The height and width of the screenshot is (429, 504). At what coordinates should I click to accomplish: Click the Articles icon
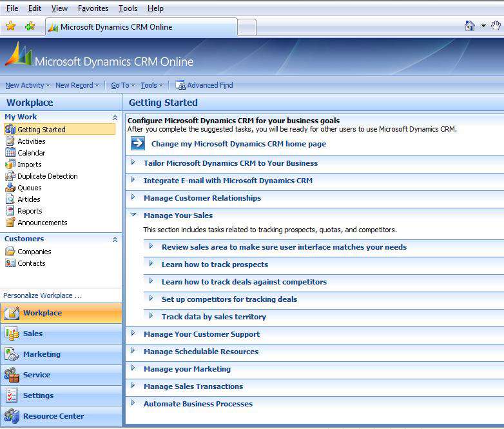click(x=10, y=199)
